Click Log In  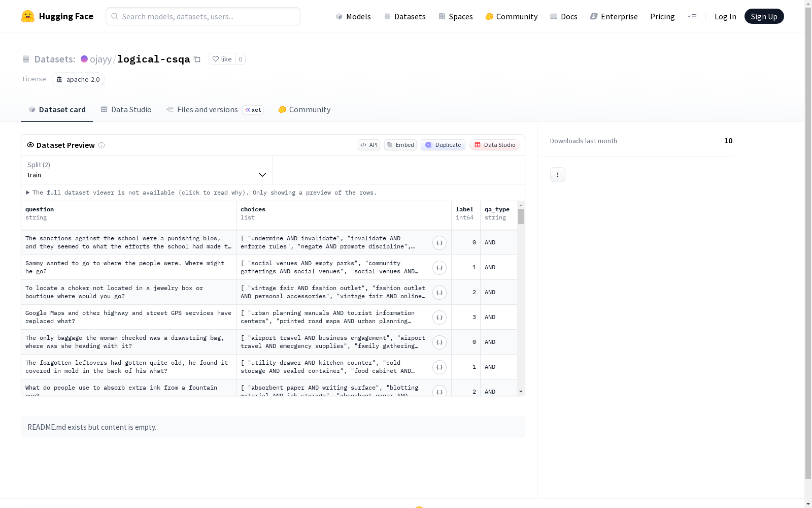coord(725,16)
